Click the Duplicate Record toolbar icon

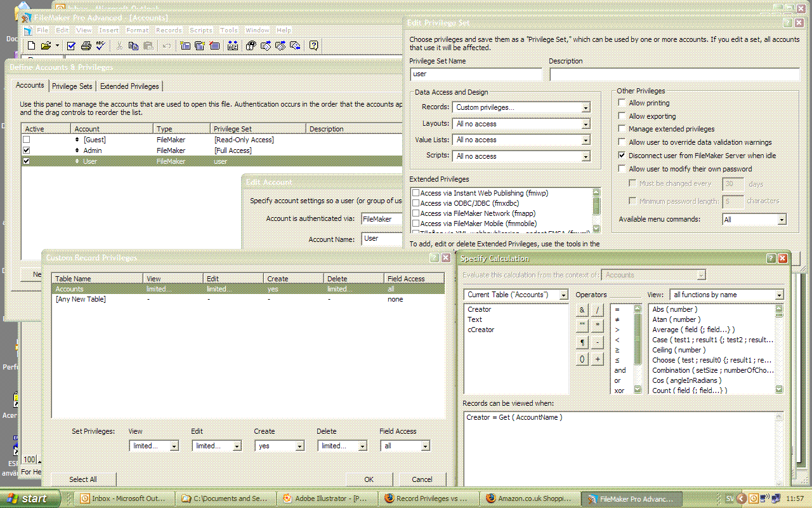click(200, 46)
